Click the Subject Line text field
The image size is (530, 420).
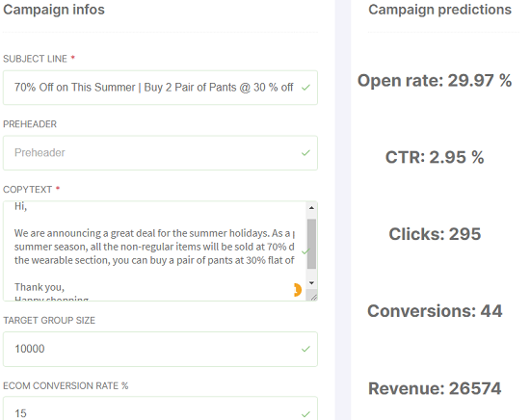160,88
